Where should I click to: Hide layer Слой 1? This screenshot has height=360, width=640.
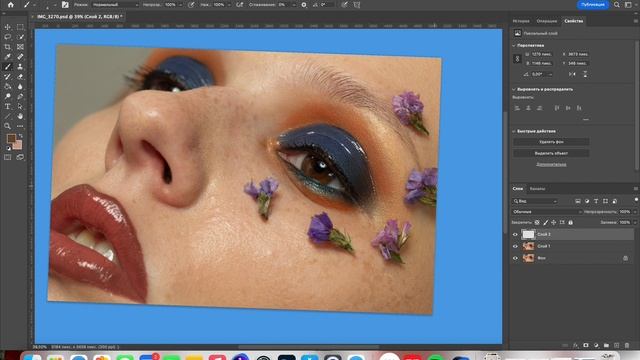click(x=515, y=247)
